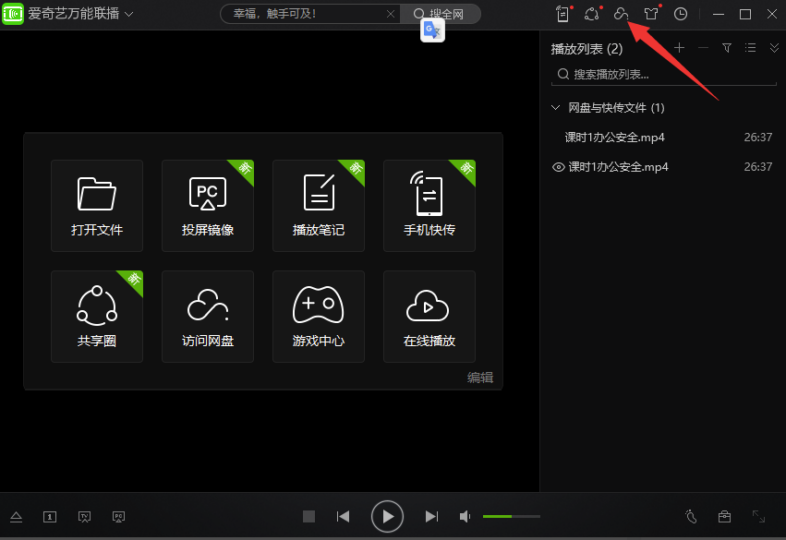The image size is (786, 540).
Task: Open the 投屏镜像 screen mirroring tile
Action: [208, 206]
